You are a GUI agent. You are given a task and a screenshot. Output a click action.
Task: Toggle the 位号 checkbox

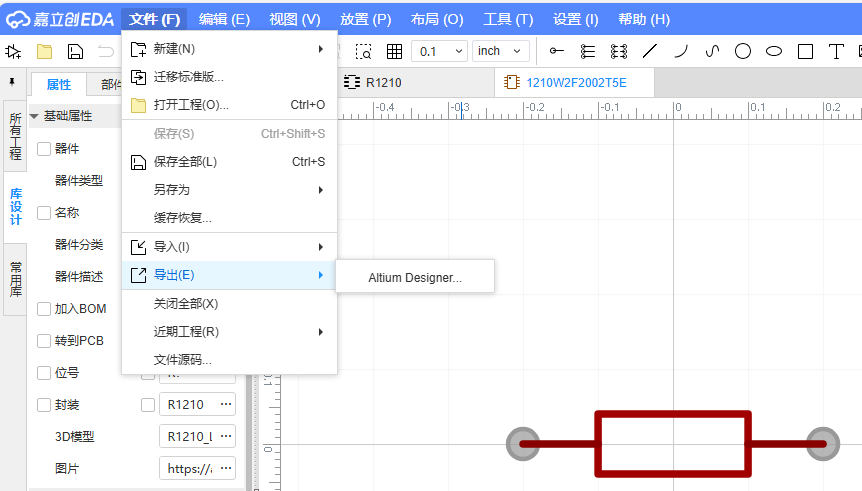[x=44, y=373]
